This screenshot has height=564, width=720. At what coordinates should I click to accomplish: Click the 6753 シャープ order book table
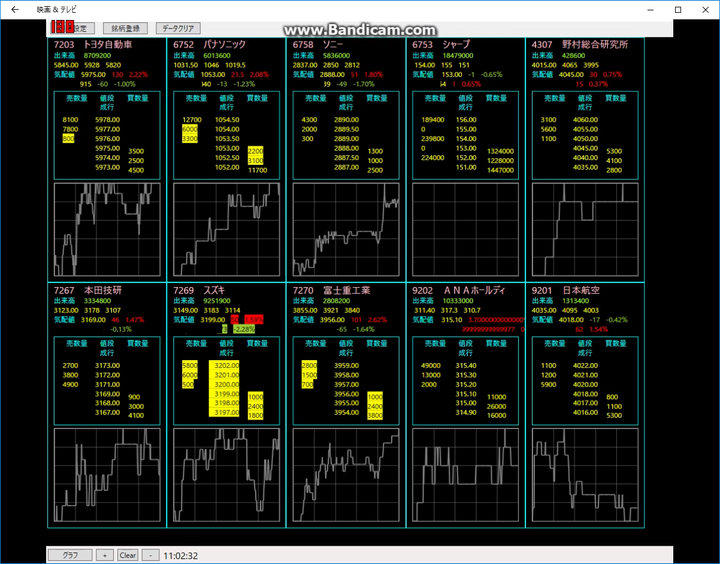[x=465, y=136]
